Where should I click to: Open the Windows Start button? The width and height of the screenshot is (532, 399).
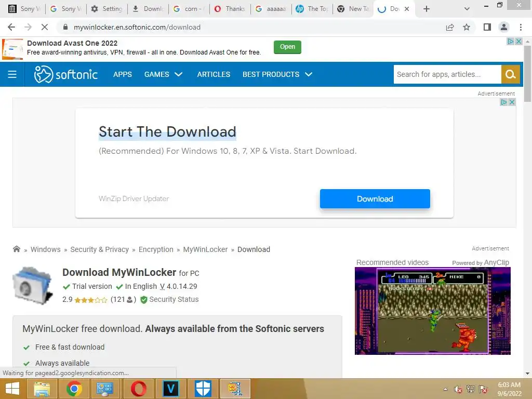pos(12,389)
